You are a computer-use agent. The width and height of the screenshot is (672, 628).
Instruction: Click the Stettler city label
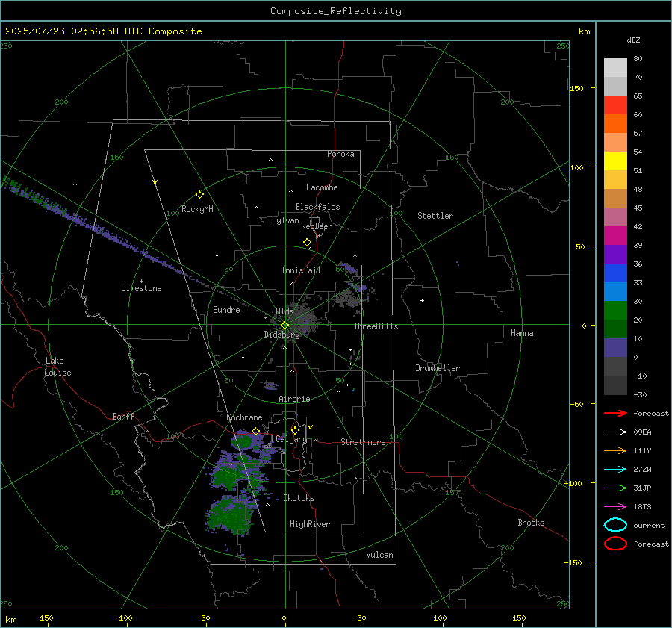tap(435, 216)
